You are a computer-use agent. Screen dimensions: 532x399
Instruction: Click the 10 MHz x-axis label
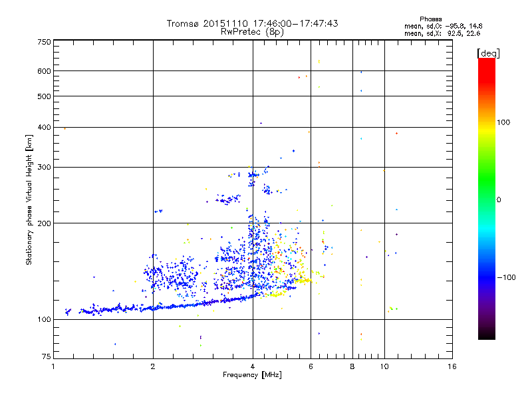pos(384,366)
